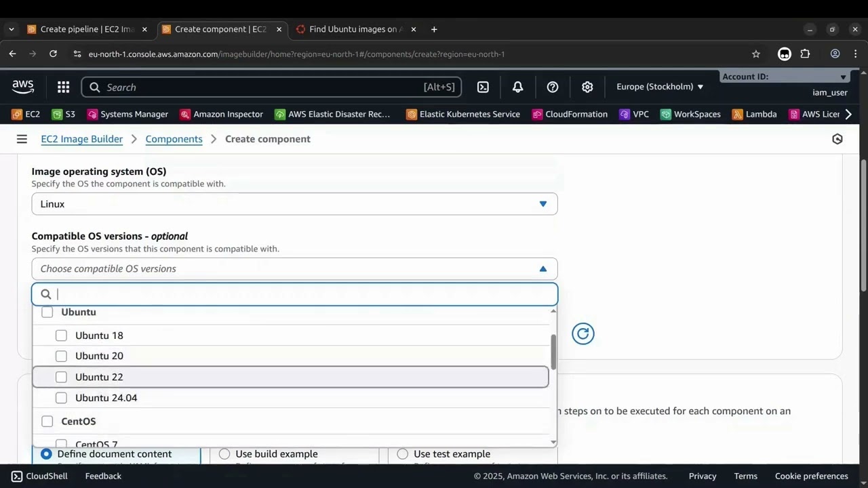Viewport: 868px width, 488px height.
Task: Select Define document content radio
Action: [x=46, y=454]
